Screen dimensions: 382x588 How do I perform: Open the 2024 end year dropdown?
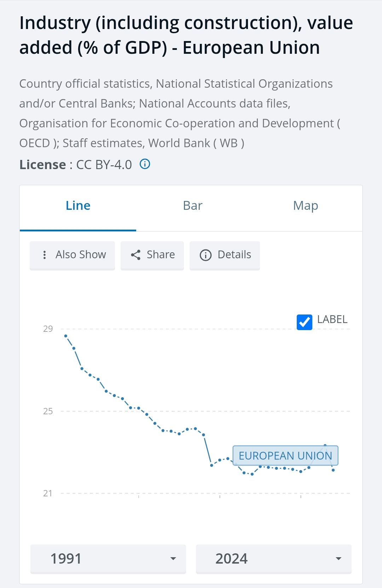[274, 559]
